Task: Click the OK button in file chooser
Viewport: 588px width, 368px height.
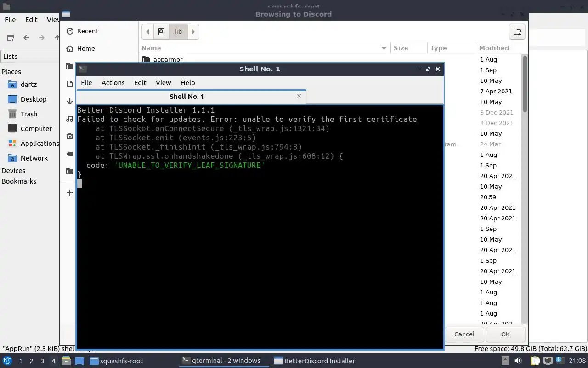Action: 505,334
